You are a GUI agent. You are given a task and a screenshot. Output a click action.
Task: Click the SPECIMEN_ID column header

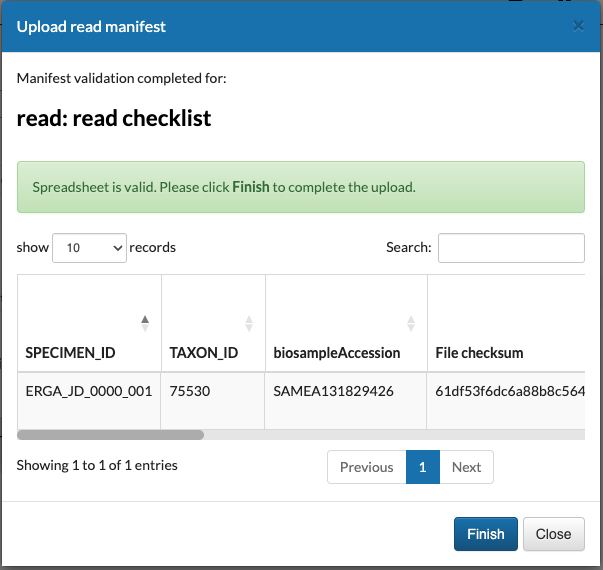point(89,323)
